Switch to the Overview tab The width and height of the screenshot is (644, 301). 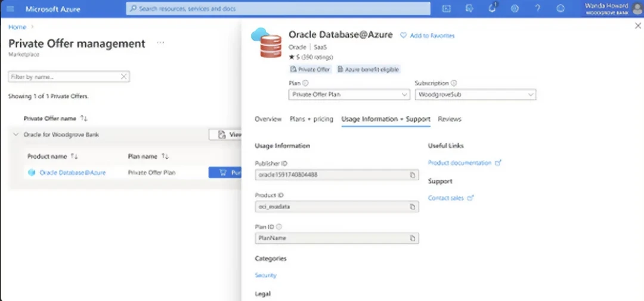[x=268, y=119]
